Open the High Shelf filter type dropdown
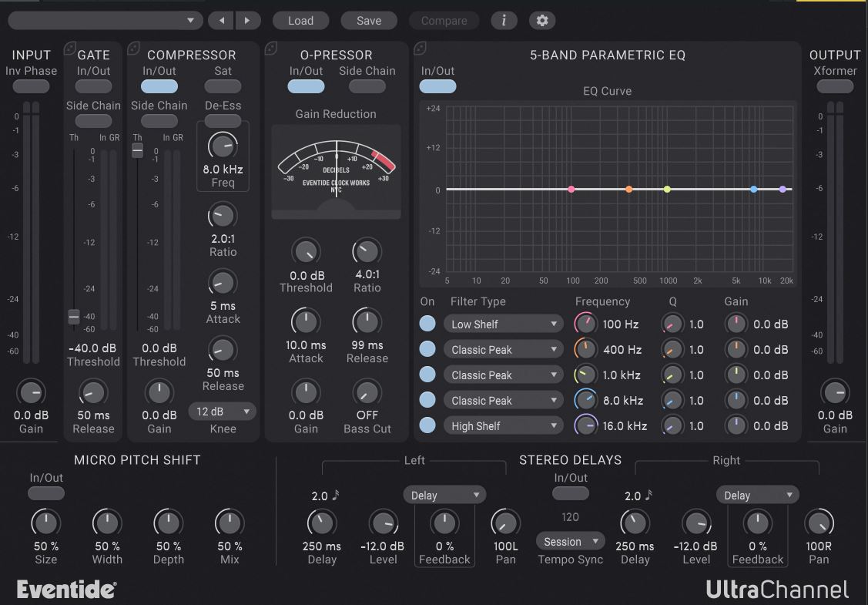 tap(503, 426)
